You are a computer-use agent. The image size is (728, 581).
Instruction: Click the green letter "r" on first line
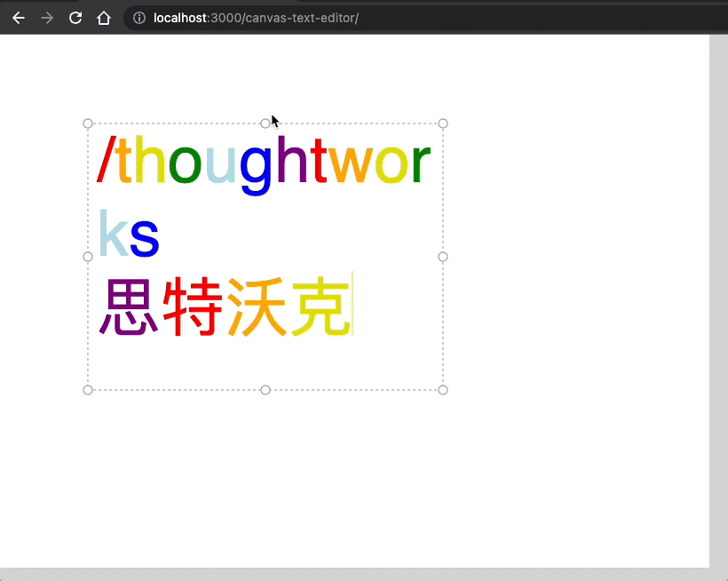click(421, 163)
